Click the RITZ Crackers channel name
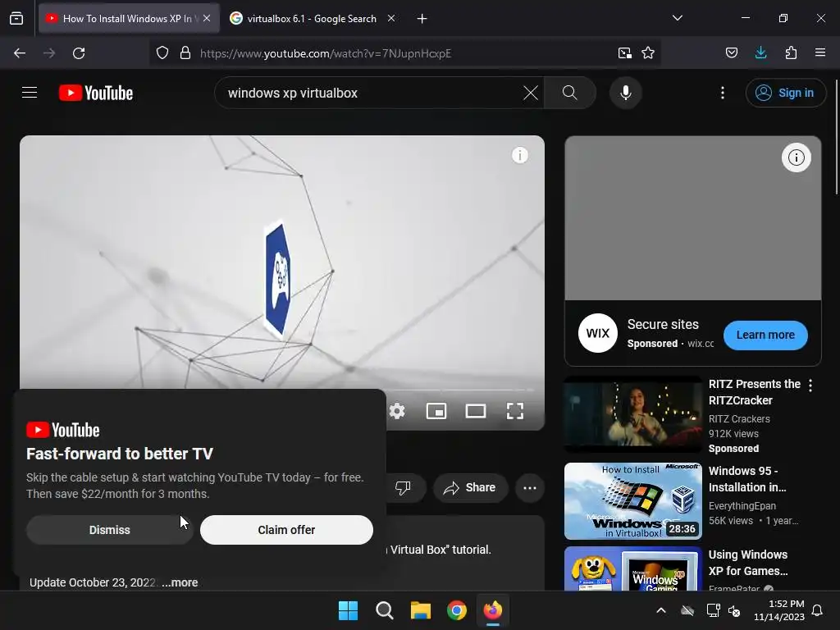The width and height of the screenshot is (840, 630). point(739,419)
